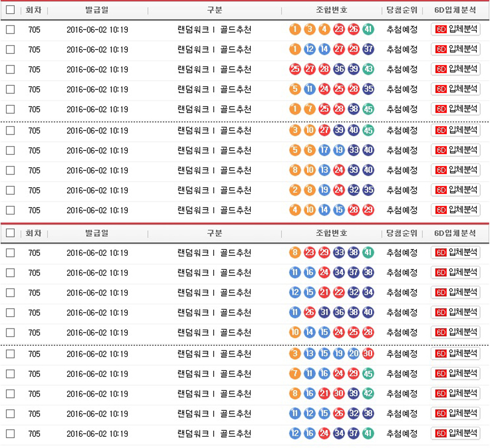Open 6D입체분석 for row 10-14-15-24-25-28
This screenshot has width=490, height=448.
pyautogui.click(x=456, y=332)
